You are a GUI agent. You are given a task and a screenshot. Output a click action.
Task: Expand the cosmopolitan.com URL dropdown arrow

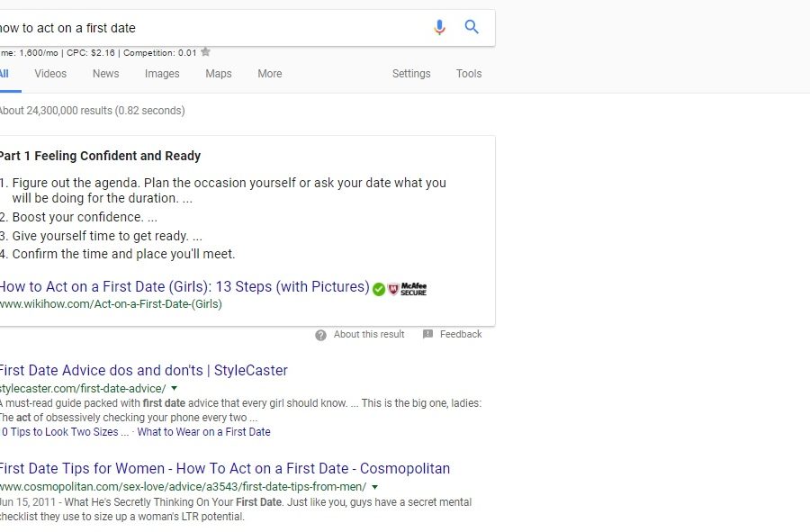click(374, 487)
